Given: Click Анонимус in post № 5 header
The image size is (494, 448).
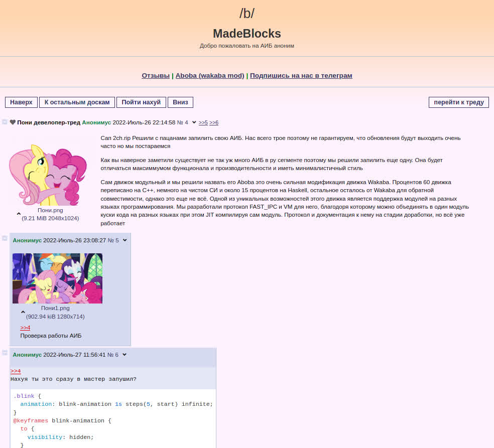Looking at the screenshot, I should (27, 240).
